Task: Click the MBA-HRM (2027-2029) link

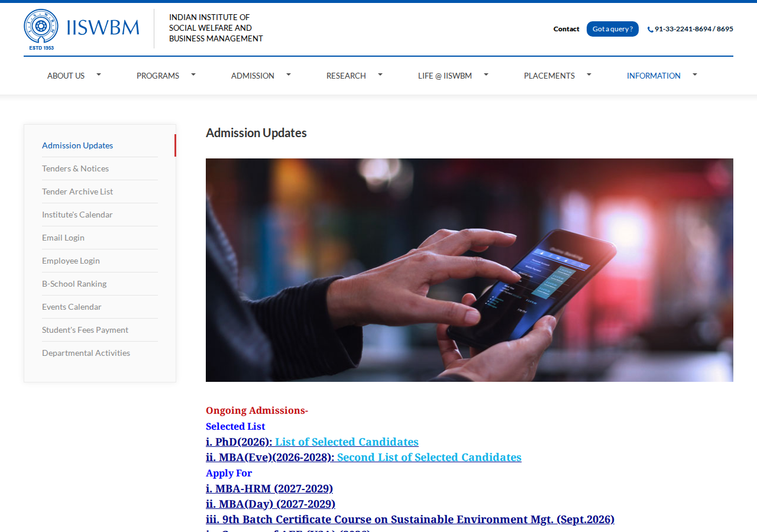Action: 269,488
